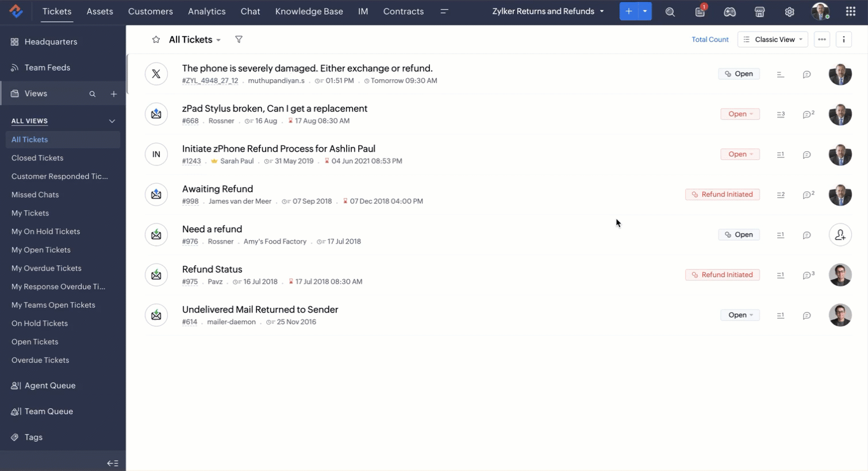Open the gamepad gamescope icon
The width and height of the screenshot is (868, 471).
coord(729,11)
